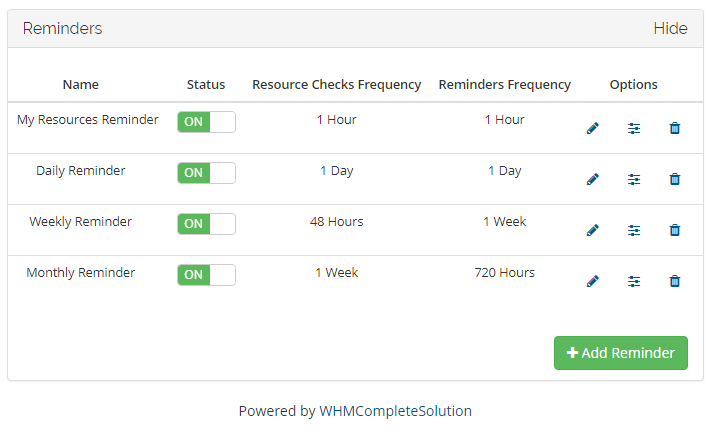Toggle the Monthly Reminder status switch
714x434 pixels.
pyautogui.click(x=206, y=275)
